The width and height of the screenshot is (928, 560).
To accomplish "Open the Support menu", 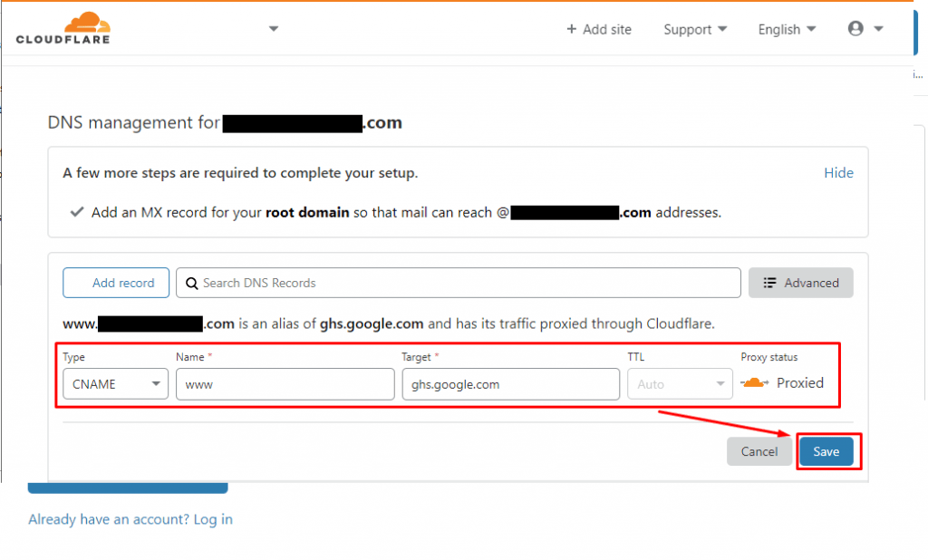I will (x=693, y=29).
